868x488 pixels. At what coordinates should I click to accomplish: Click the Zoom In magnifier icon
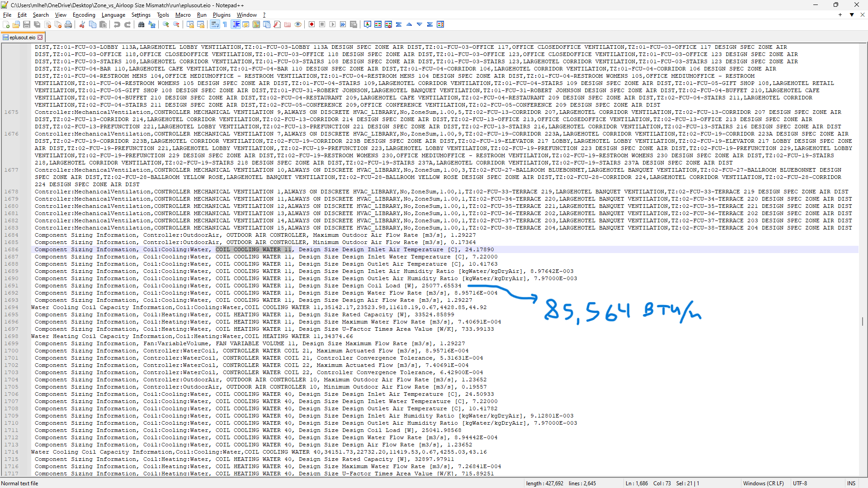pos(166,24)
